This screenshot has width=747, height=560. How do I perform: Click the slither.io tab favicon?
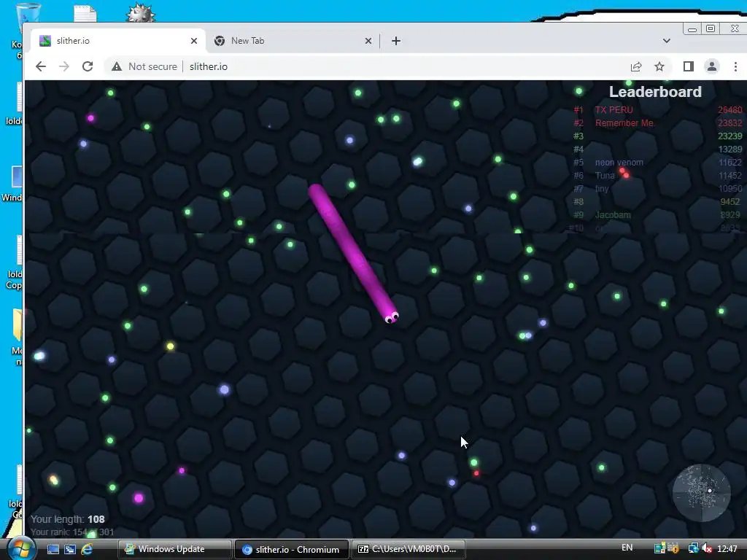pyautogui.click(x=44, y=41)
